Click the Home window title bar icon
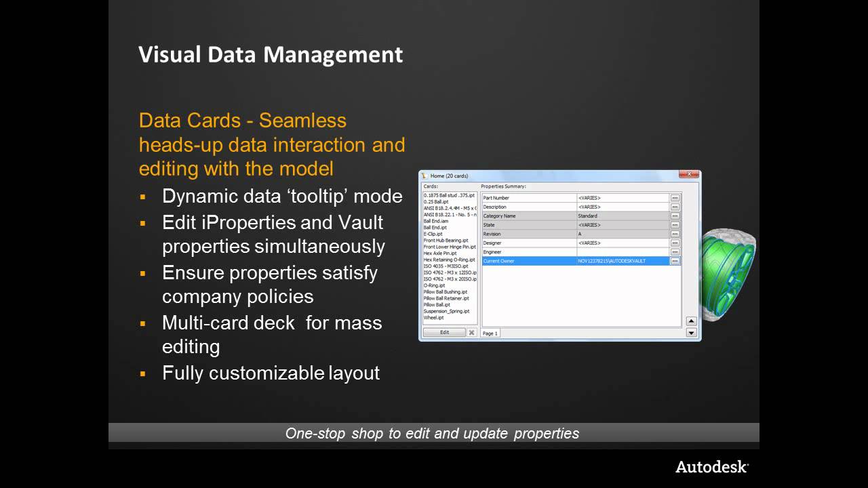The width and height of the screenshot is (868, 488). click(425, 176)
